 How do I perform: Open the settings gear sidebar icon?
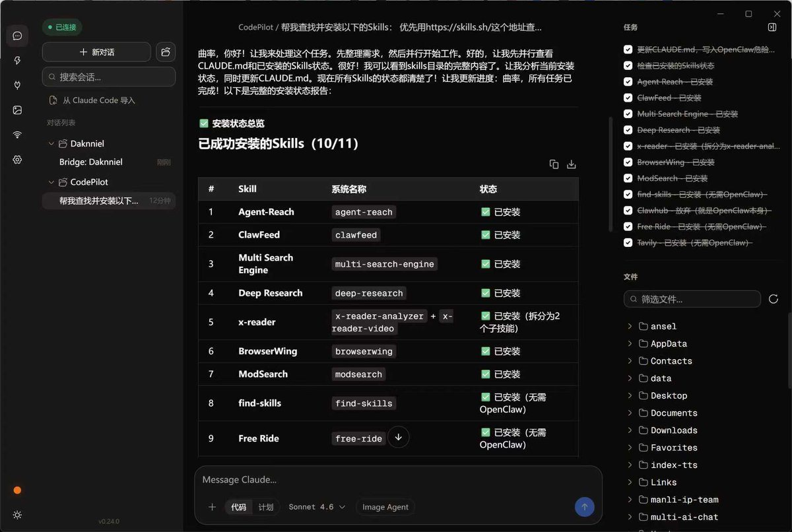click(17, 160)
